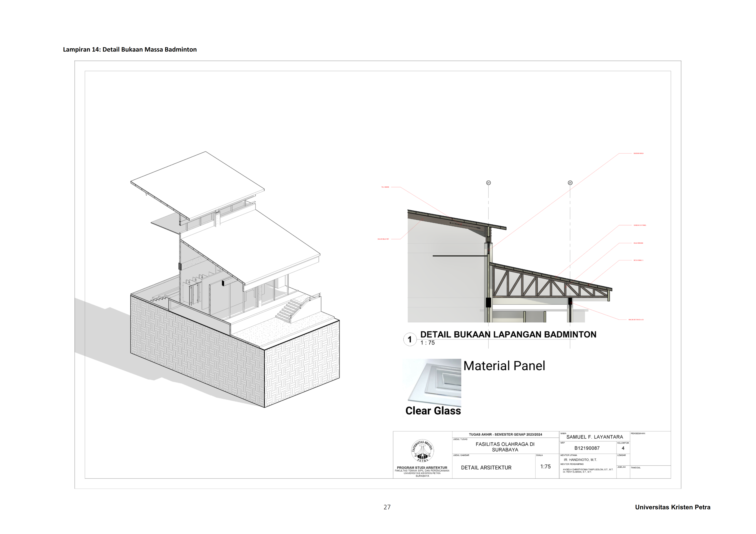The height and width of the screenshot is (534, 756).
Task: Click grid bubble number 25
Action: point(570,183)
